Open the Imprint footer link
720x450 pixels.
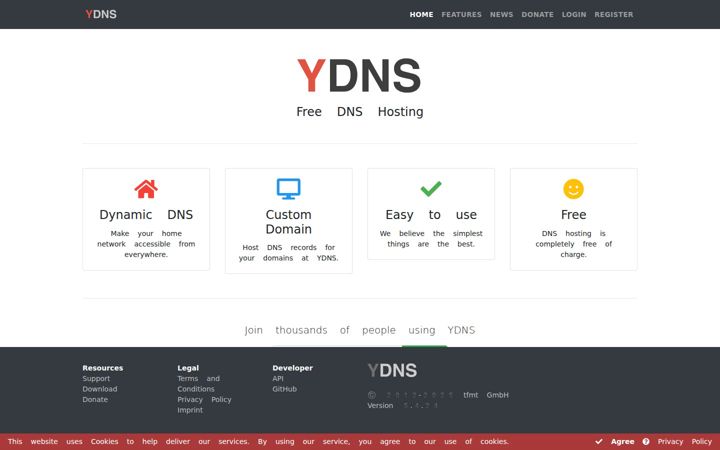point(190,410)
